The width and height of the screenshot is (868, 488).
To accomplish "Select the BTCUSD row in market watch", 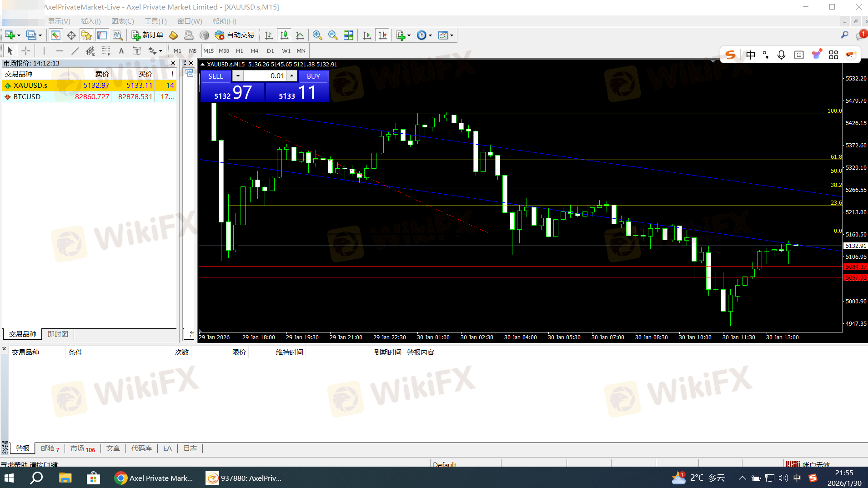I will click(x=27, y=97).
